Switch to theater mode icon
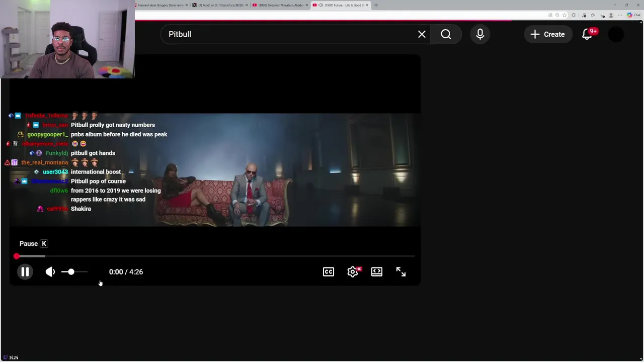Viewport: 644px width, 362px height. (377, 272)
